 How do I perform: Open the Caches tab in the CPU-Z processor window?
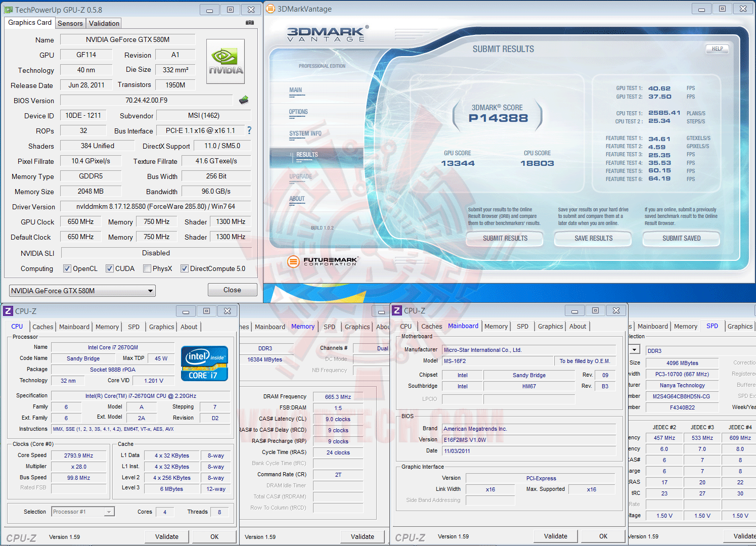click(43, 327)
